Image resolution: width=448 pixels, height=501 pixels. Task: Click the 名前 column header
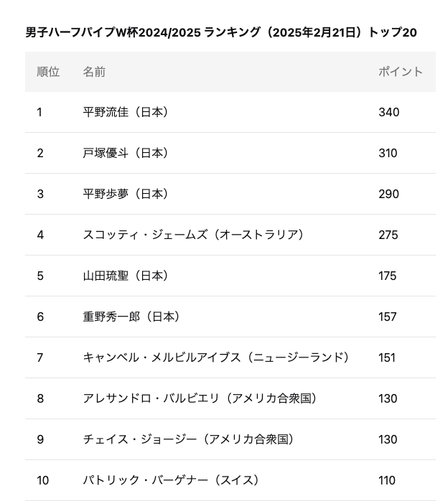[94, 72]
